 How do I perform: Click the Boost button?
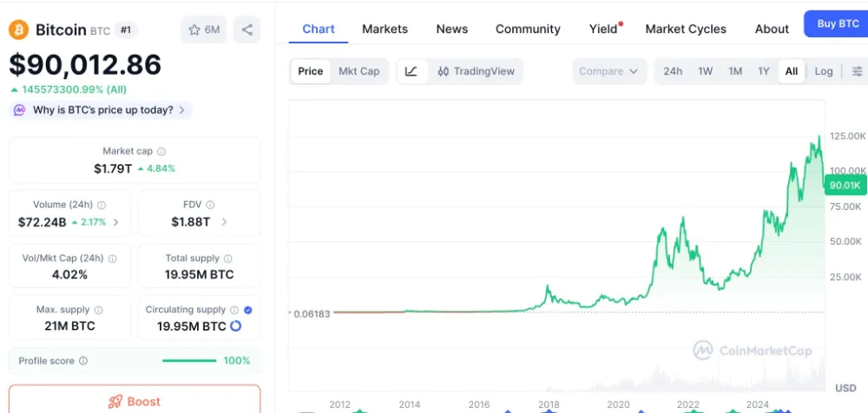point(135,401)
